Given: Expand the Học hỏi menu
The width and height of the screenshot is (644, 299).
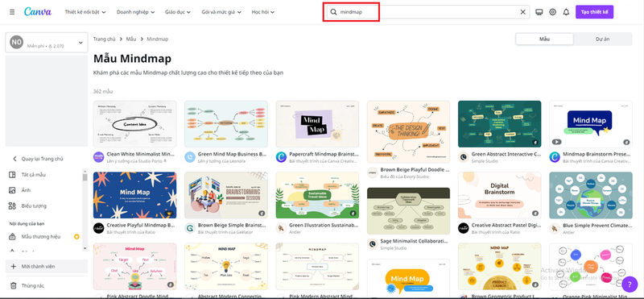Looking at the screenshot, I should (x=263, y=12).
